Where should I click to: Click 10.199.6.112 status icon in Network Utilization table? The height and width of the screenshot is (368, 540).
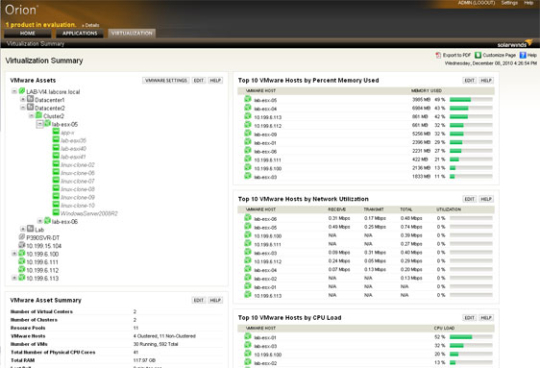pyautogui.click(x=248, y=261)
